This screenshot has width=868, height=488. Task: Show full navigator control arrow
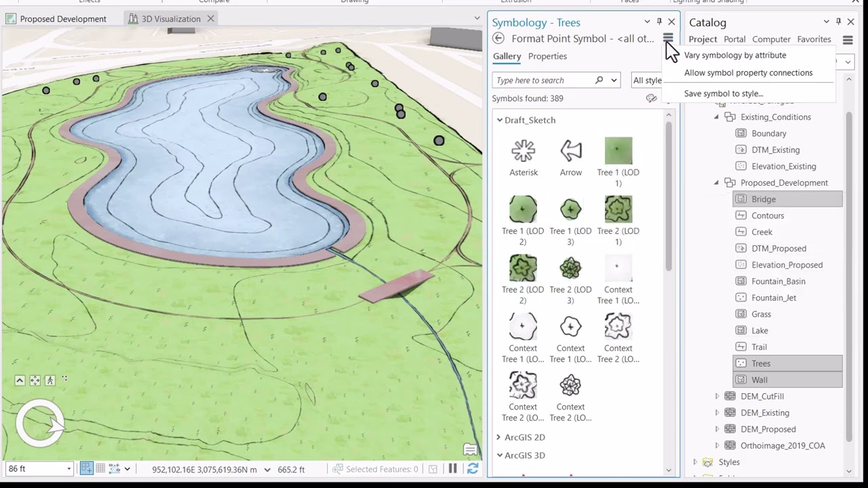point(20,381)
